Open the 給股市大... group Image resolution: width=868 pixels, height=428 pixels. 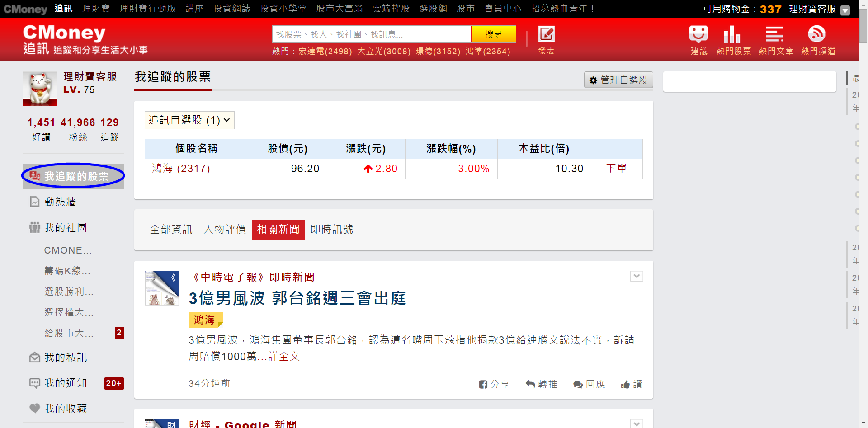(x=69, y=333)
